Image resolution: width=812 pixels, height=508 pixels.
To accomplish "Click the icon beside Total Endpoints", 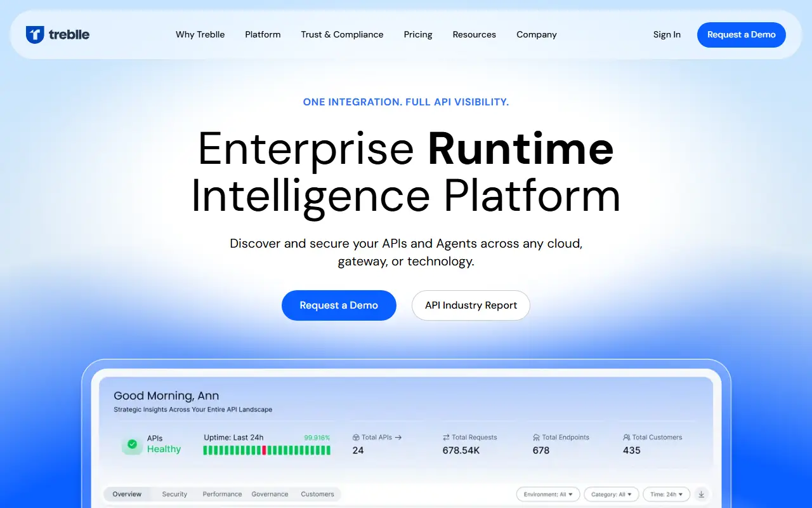I will pos(537,438).
